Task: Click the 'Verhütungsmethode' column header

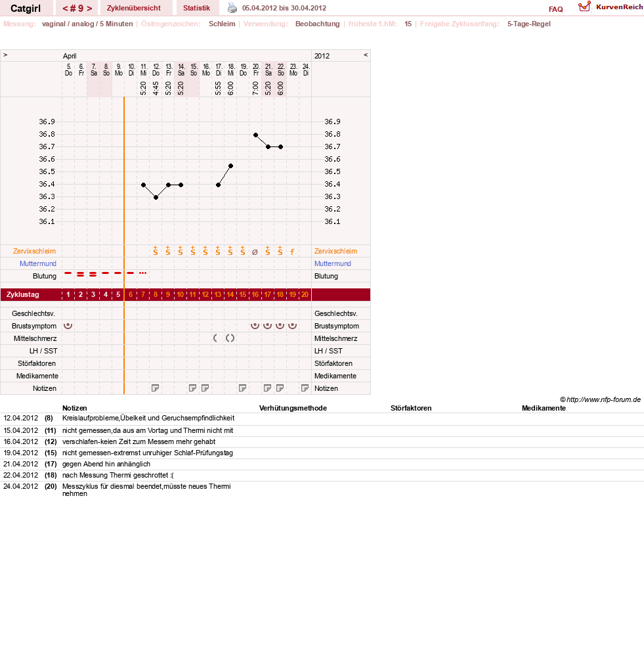Action: point(293,408)
